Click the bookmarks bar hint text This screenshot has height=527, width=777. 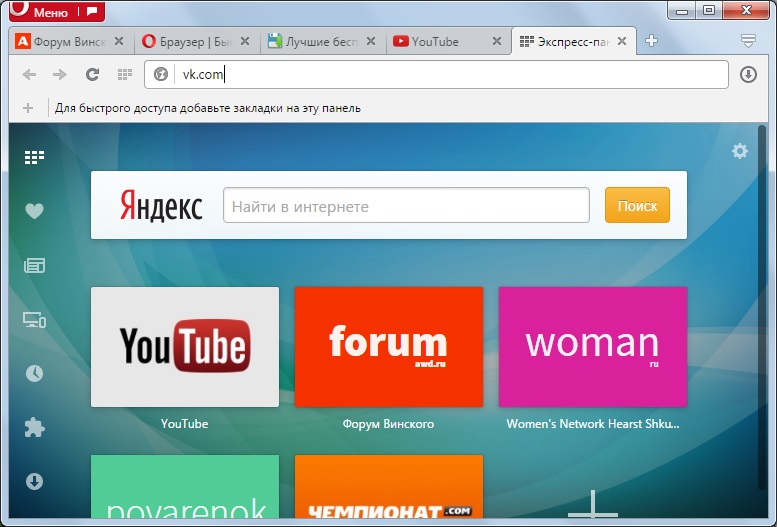coord(208,108)
